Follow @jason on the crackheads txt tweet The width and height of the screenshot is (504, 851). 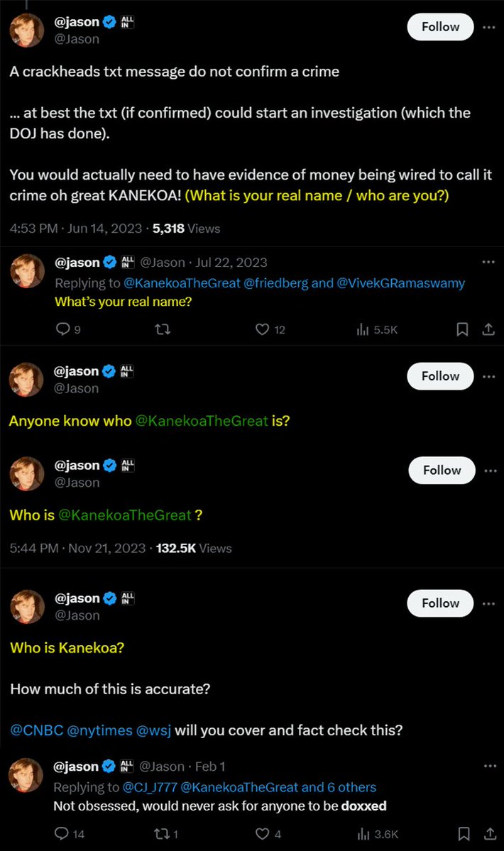440,27
